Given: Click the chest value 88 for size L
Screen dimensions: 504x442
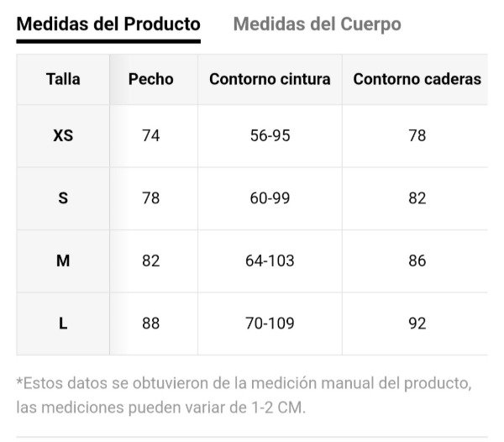Looking at the screenshot, I should (x=151, y=324).
